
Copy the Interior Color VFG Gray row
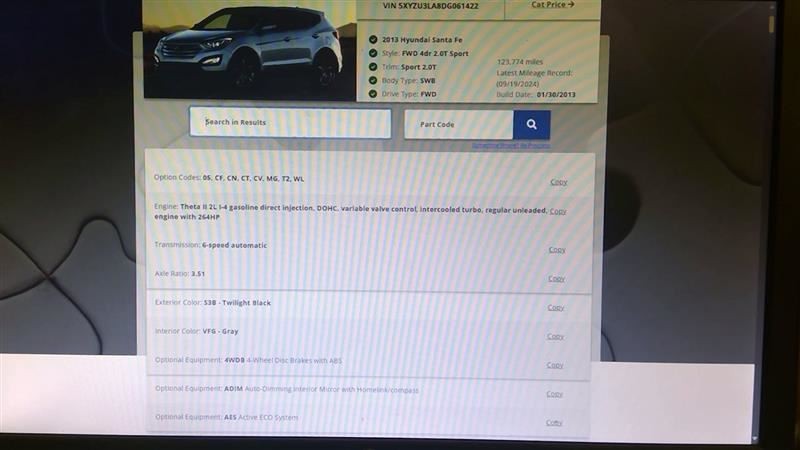click(x=555, y=336)
